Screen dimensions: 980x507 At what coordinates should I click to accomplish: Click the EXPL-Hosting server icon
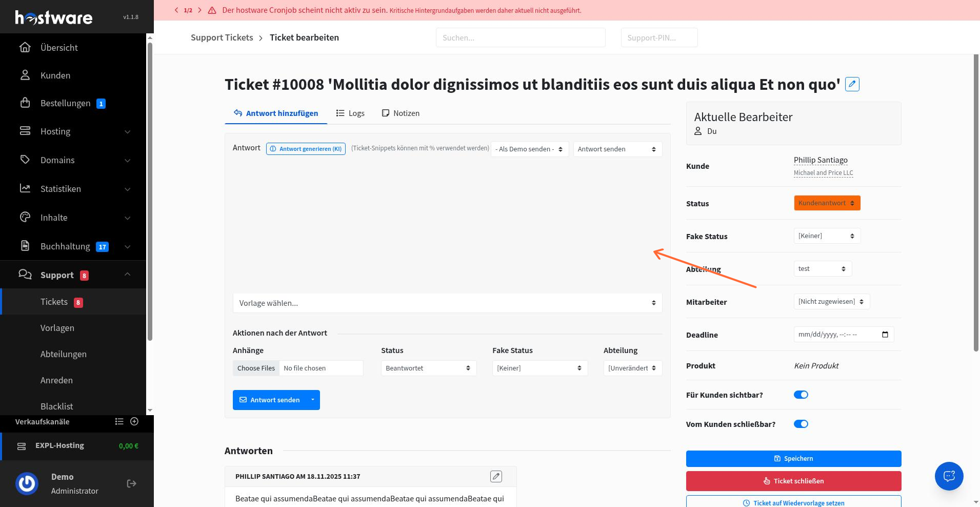pyautogui.click(x=22, y=446)
